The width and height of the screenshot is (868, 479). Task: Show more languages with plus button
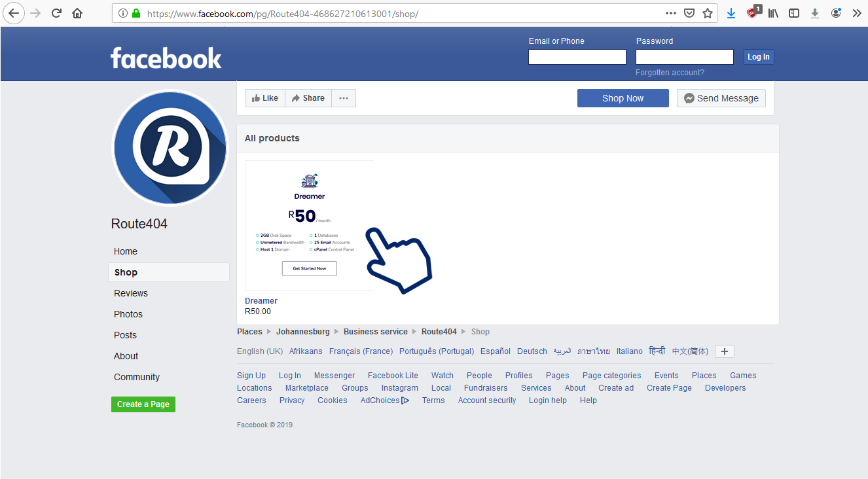tap(724, 351)
